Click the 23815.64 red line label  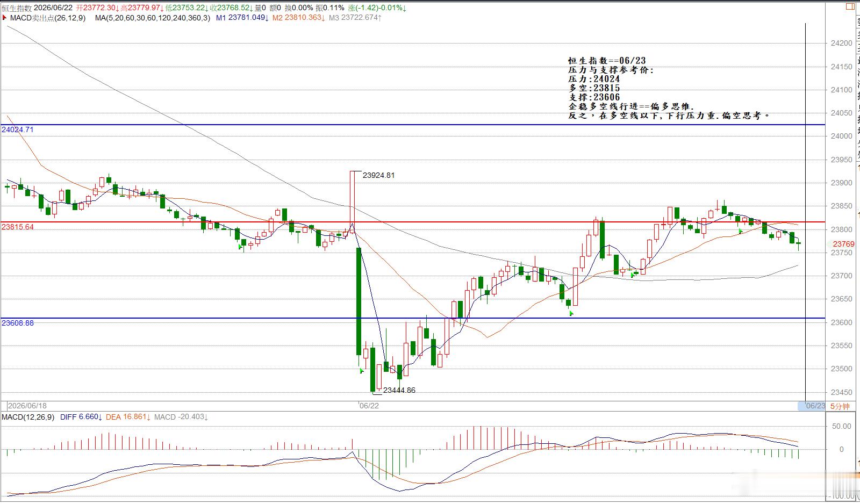point(18,227)
